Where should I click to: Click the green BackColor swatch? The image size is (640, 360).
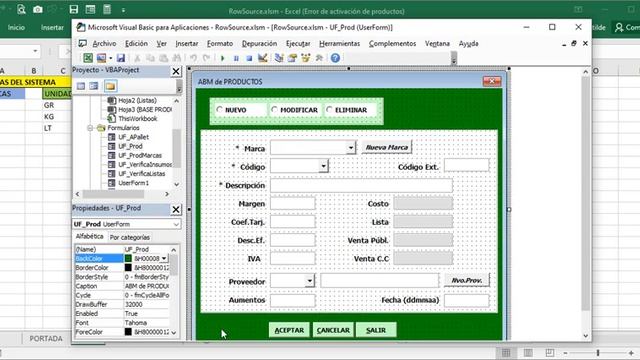tap(128, 258)
